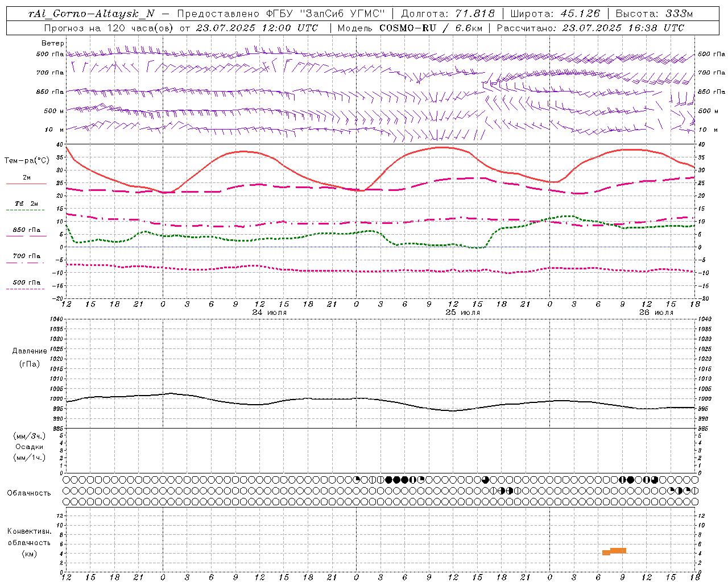Select the forecast start '23.07.2025 12:00 UTC'
This screenshot has width=728, height=582.
coord(257,28)
